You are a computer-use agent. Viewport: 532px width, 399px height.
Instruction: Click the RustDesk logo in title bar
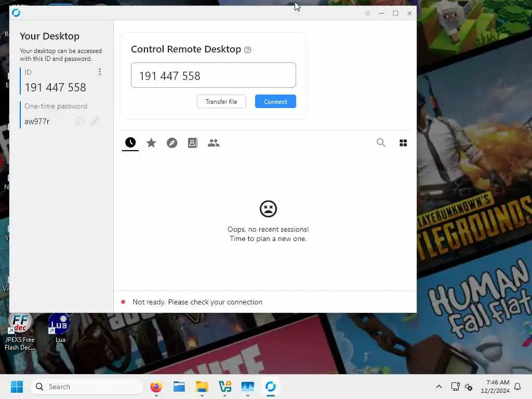coord(16,13)
